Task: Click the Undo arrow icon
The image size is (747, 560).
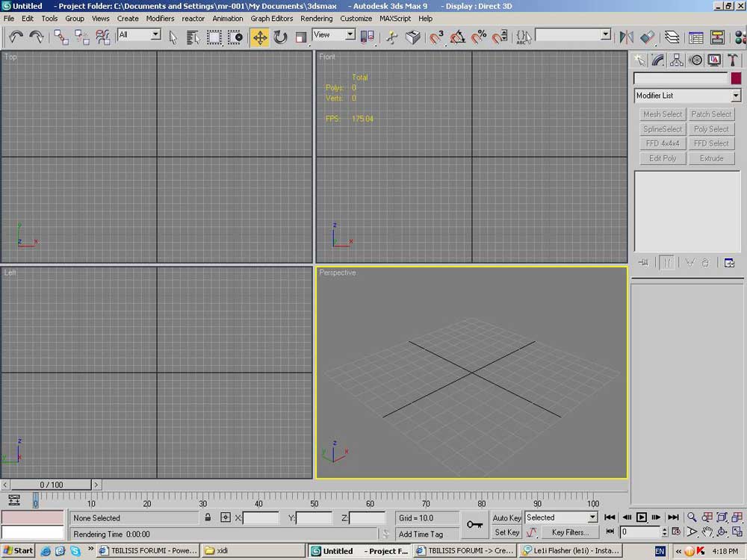Action: [16, 37]
